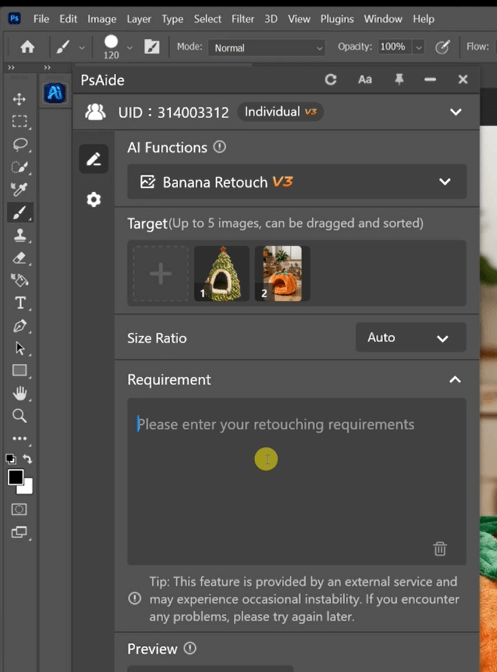Expand the UID account details chevron

coord(455,112)
